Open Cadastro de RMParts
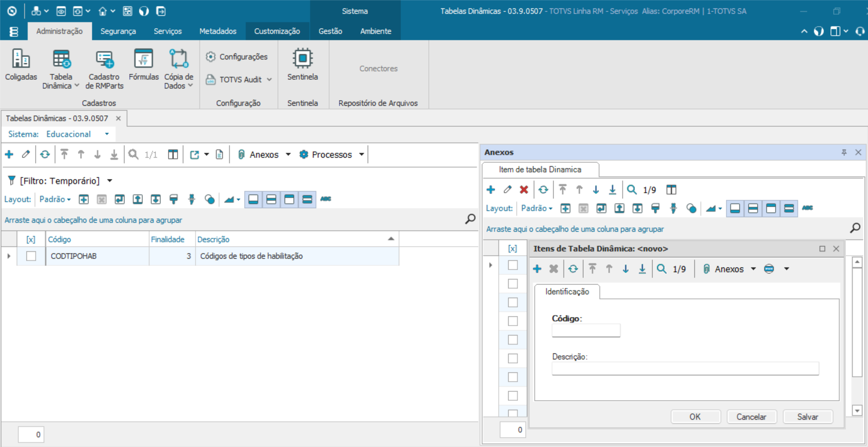868x447 pixels. tap(104, 68)
